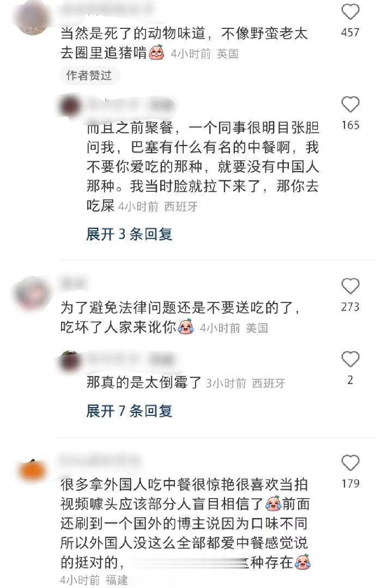Expand 3 more replies (展开 3 条回复)
376x588 pixels.
point(129,234)
